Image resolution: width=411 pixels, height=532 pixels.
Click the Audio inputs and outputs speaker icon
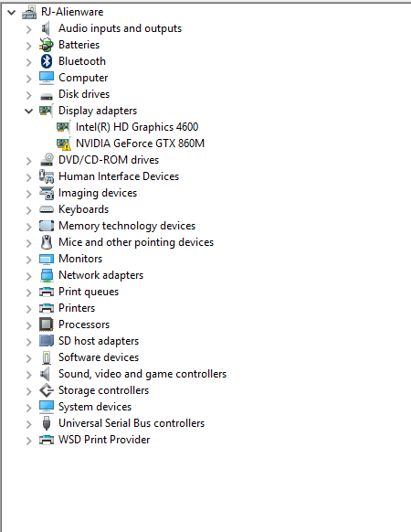[46, 28]
